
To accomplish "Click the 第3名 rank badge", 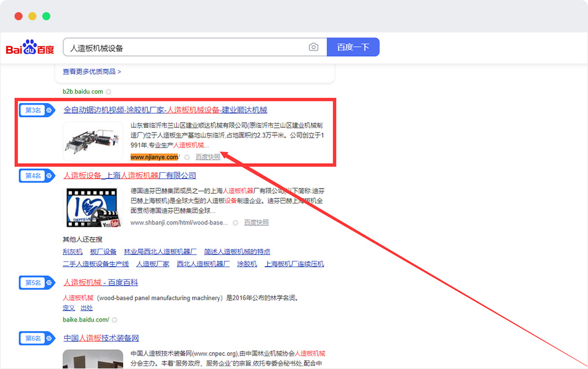I will point(37,110).
